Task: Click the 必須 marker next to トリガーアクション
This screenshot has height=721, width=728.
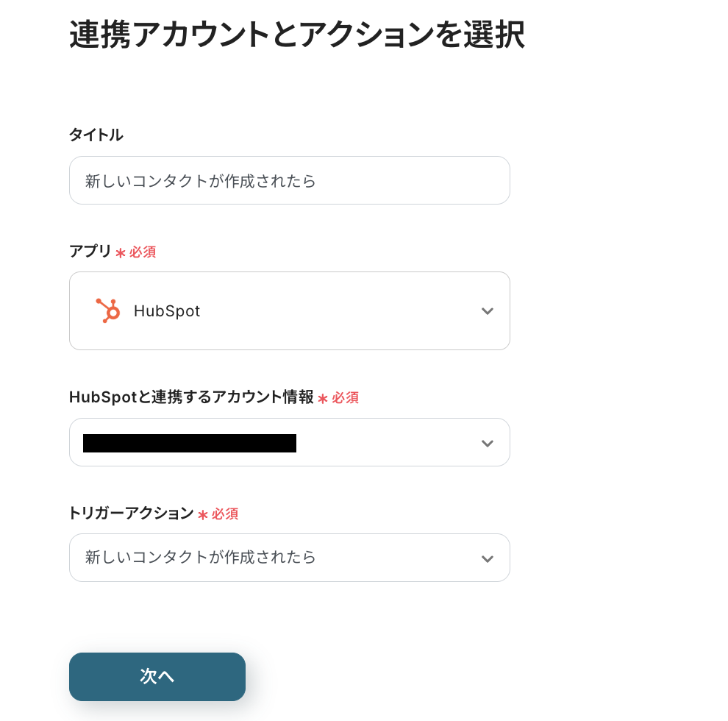Action: 225,514
